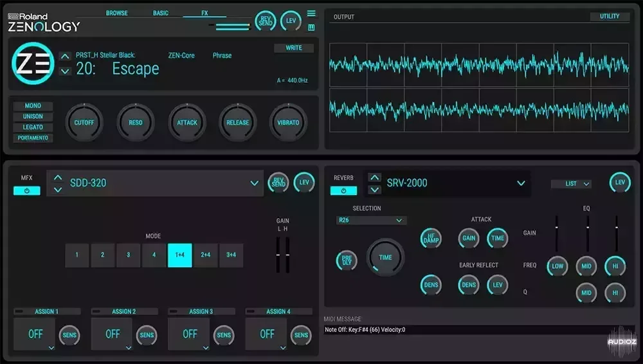Switch to the BASIC tab
The width and height of the screenshot is (643, 364).
point(161,13)
